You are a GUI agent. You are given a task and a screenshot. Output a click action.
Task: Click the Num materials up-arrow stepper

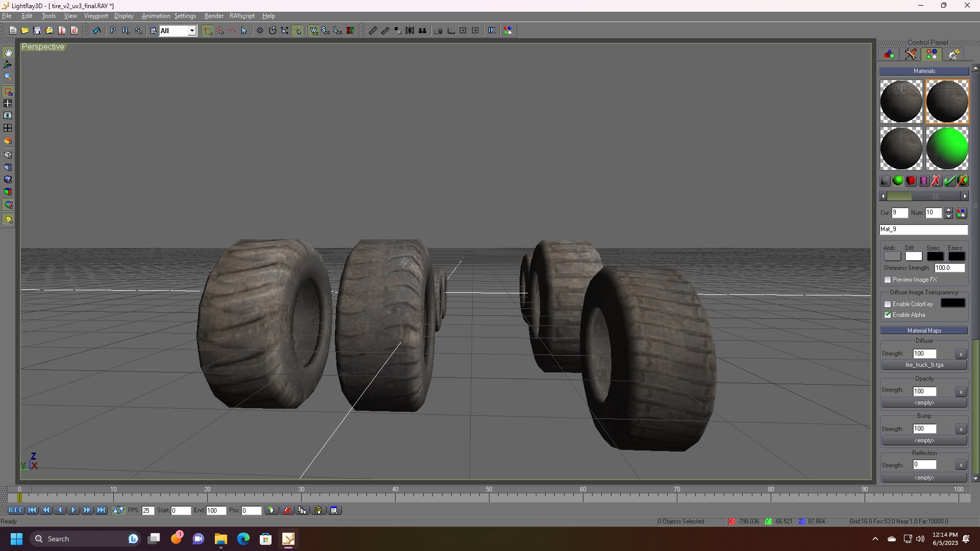(948, 210)
